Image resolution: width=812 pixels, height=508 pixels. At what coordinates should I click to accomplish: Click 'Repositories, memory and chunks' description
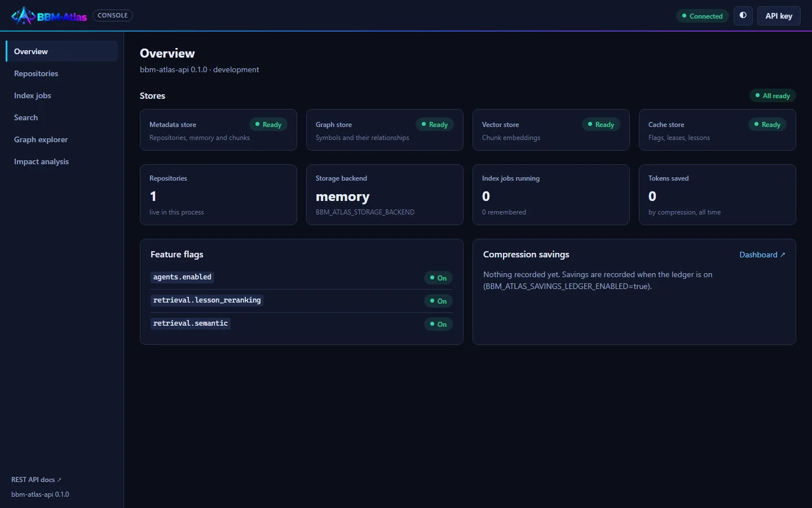coord(200,138)
